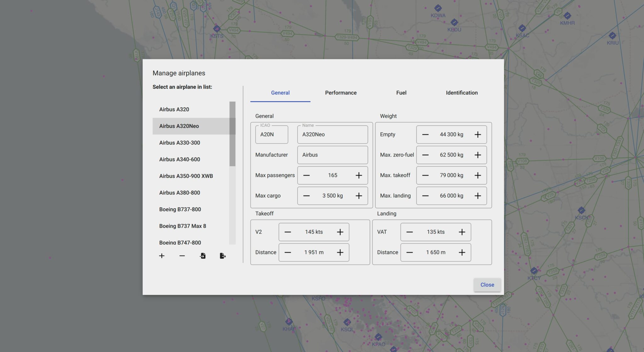644x352 pixels.
Task: Increase landing Distance with plus stepper
Action: pyautogui.click(x=462, y=252)
